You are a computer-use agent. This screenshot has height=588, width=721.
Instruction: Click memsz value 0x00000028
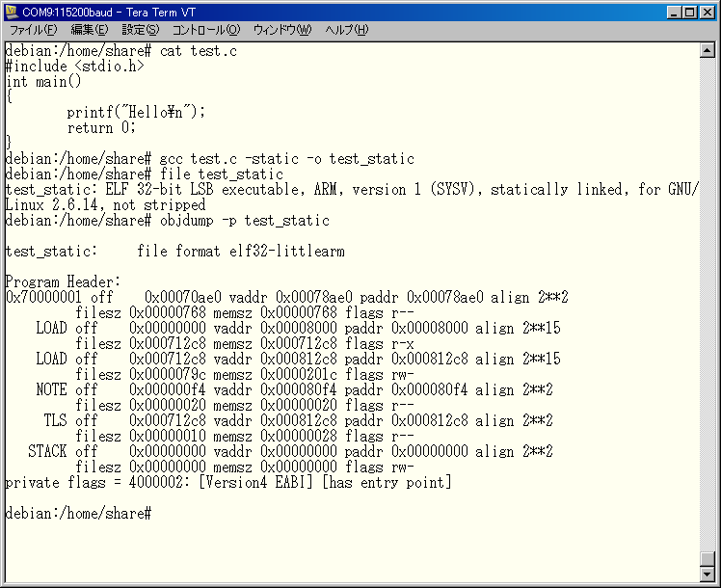coord(299,437)
